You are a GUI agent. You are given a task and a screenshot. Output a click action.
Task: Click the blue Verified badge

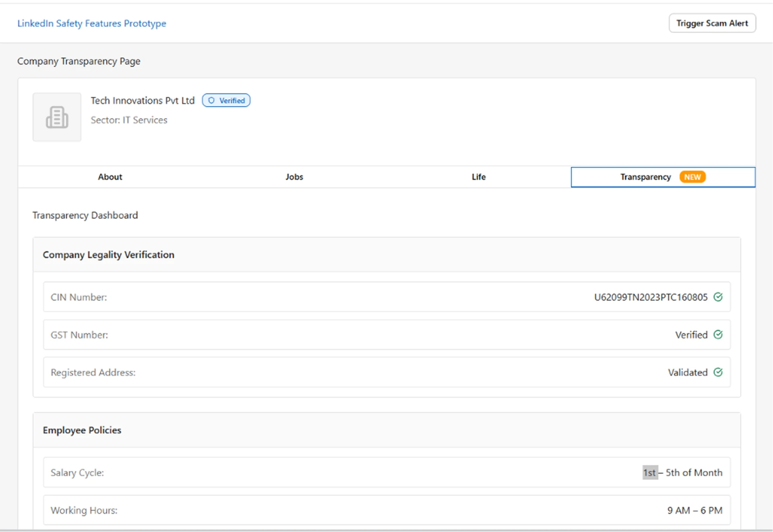tap(226, 101)
